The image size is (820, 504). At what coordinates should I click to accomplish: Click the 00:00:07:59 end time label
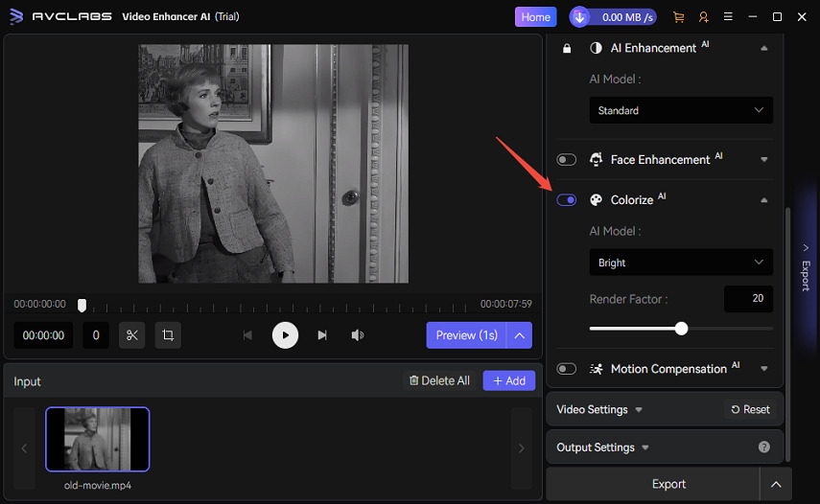tap(505, 304)
